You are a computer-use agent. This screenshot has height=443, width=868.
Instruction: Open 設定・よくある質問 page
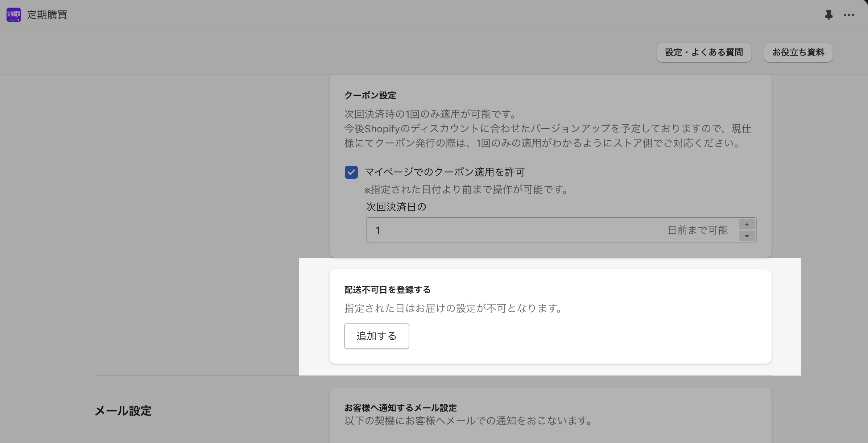704,53
